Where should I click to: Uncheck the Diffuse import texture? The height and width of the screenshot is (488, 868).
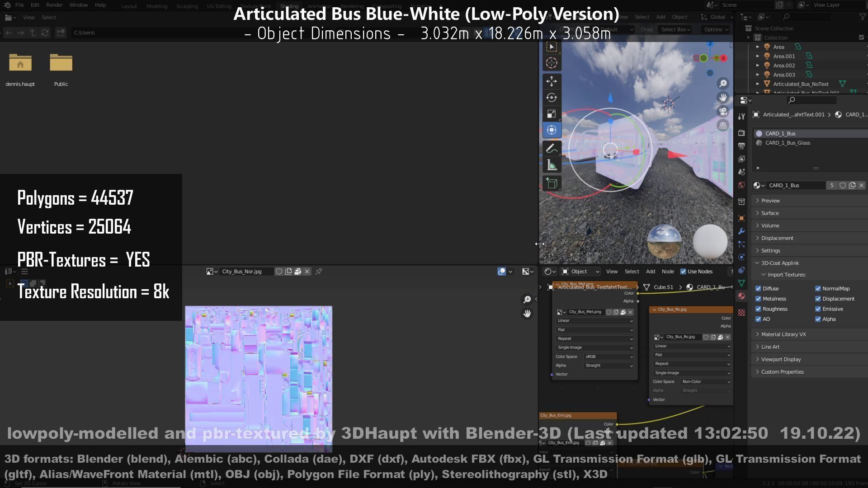(758, 289)
